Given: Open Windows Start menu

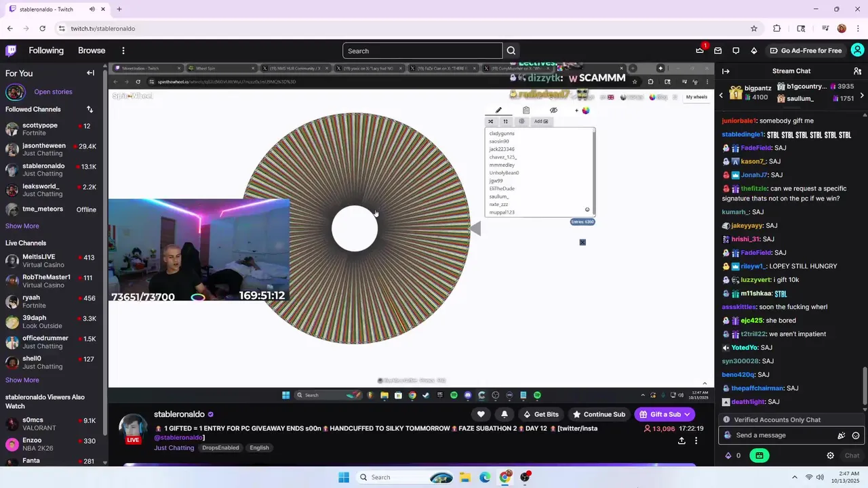Looking at the screenshot, I should tap(344, 477).
